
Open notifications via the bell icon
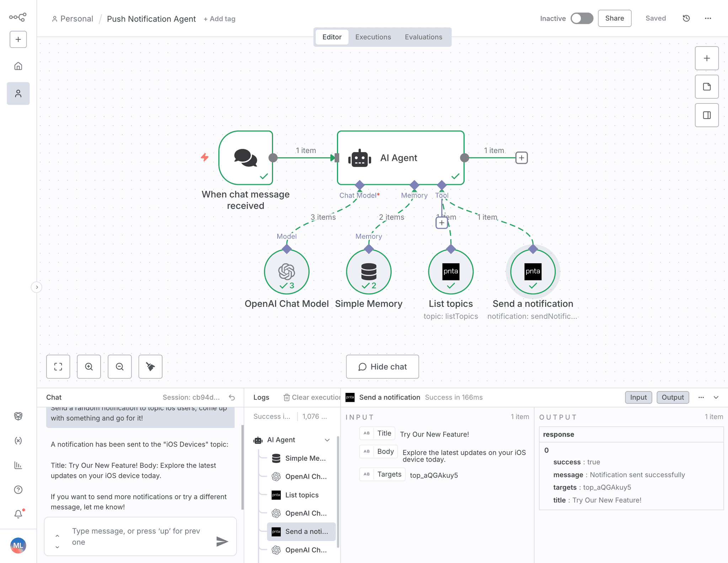click(18, 514)
